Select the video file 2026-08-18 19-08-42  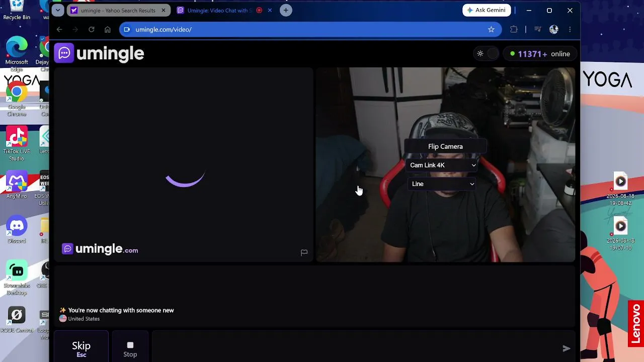(620, 189)
